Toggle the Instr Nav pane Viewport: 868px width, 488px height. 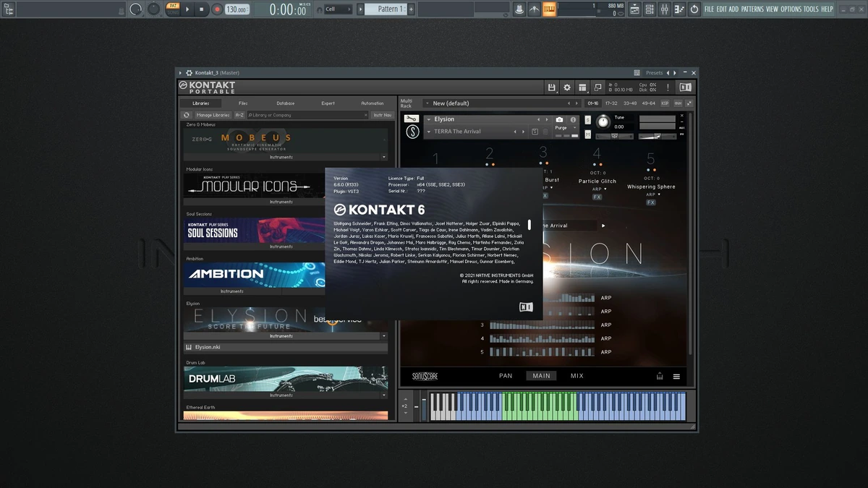(x=383, y=115)
